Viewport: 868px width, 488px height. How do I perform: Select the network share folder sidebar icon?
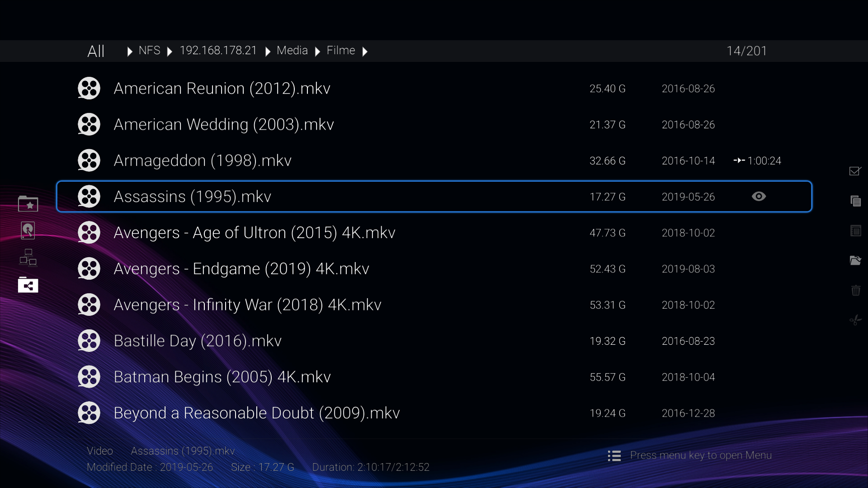[x=28, y=285]
